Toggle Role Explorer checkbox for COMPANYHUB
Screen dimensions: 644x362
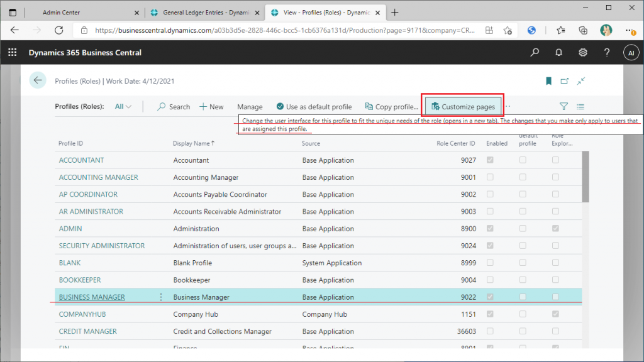tap(555, 314)
